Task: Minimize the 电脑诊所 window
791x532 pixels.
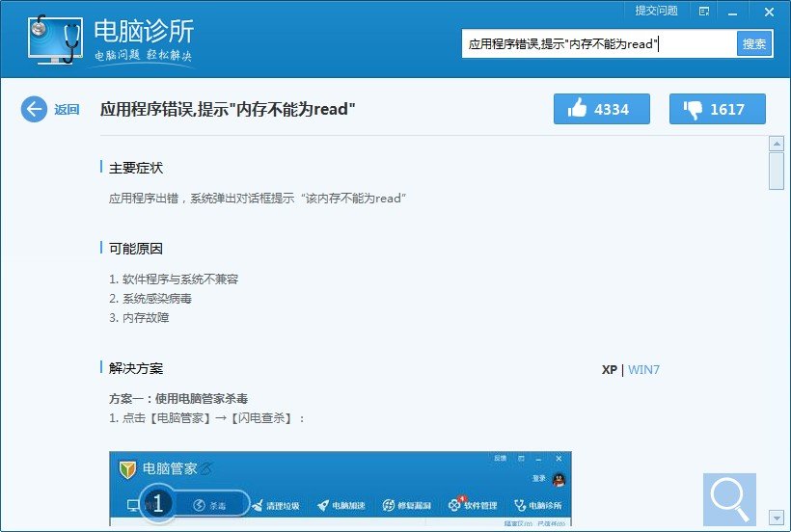Action: (732, 13)
